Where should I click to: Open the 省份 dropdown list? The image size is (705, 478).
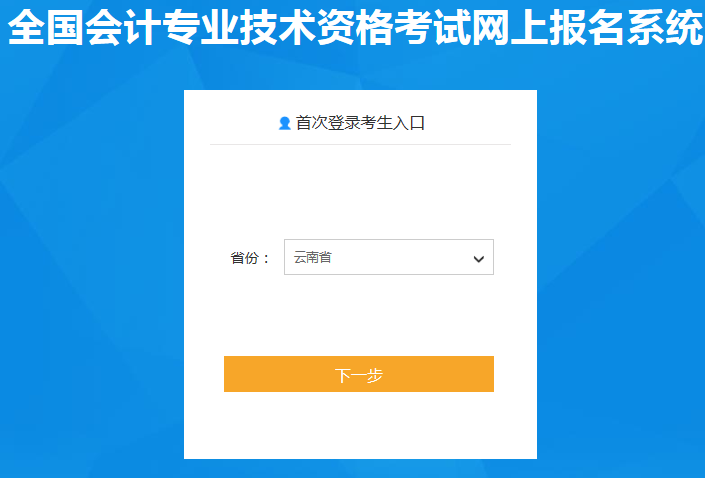click(389, 257)
